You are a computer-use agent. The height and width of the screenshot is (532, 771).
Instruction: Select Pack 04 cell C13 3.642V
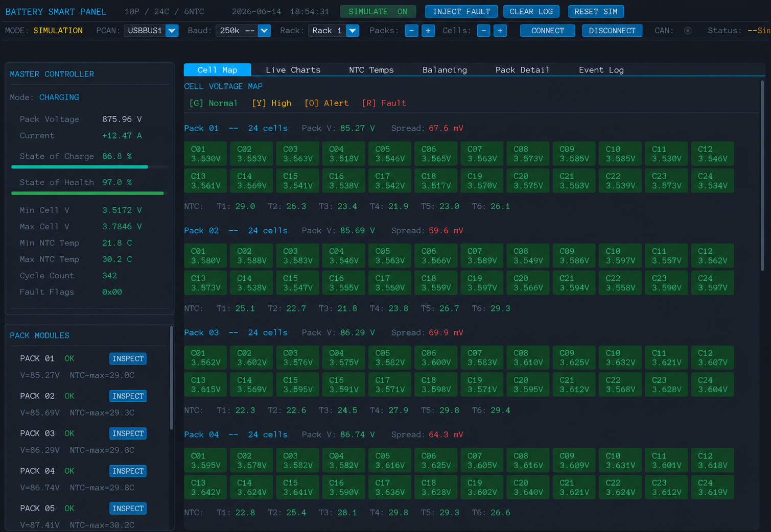point(205,487)
